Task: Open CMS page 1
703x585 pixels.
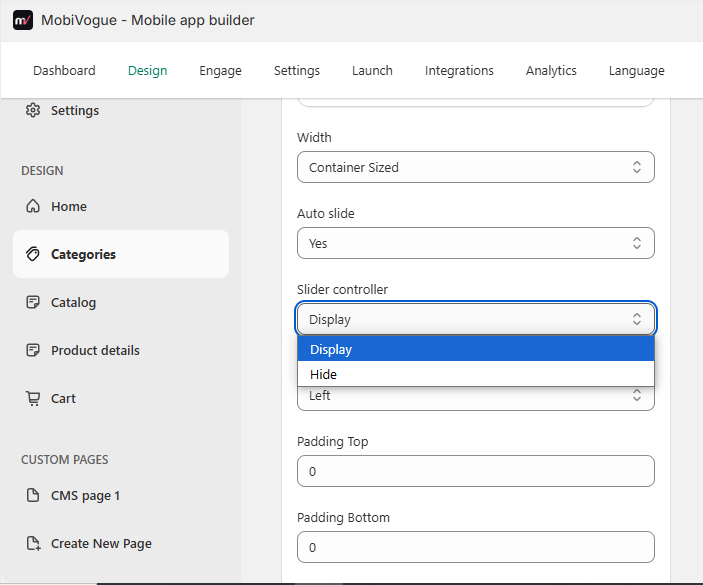Action: 85,495
